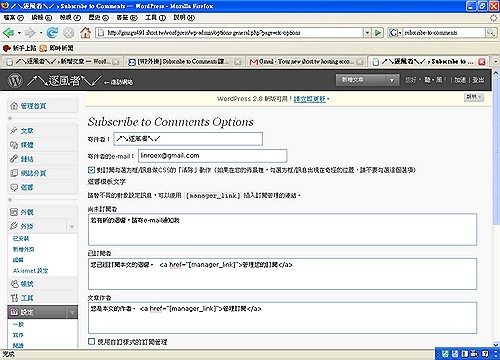Open Posts via pushpin icon in sidebar
Viewport: 500px width, 360px height.
point(14,131)
